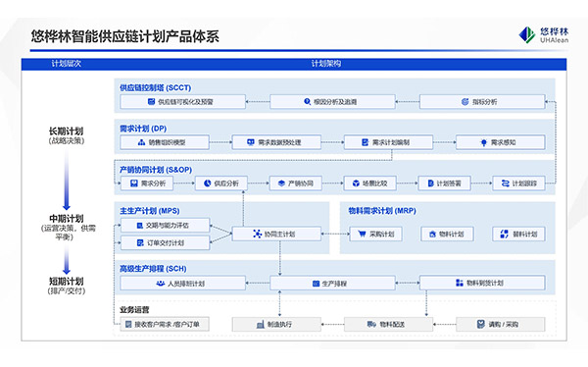Viewport: 588px width, 367px height.
Task: Click the 计划层次 header label
Action: [x=66, y=64]
